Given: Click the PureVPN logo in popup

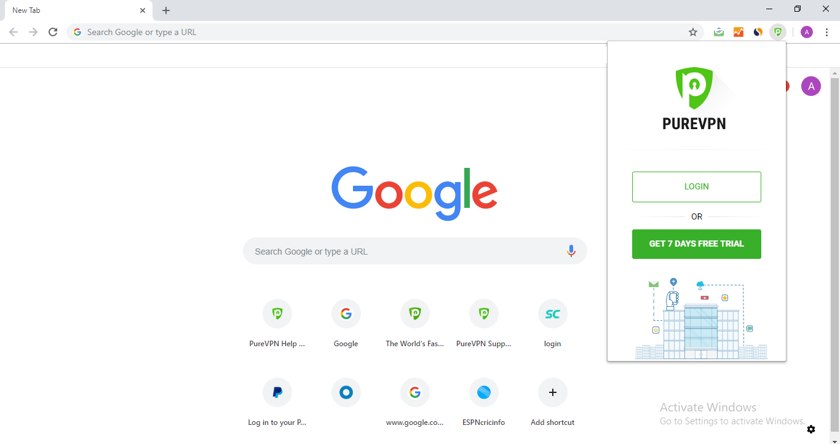Looking at the screenshot, I should pos(694,99).
